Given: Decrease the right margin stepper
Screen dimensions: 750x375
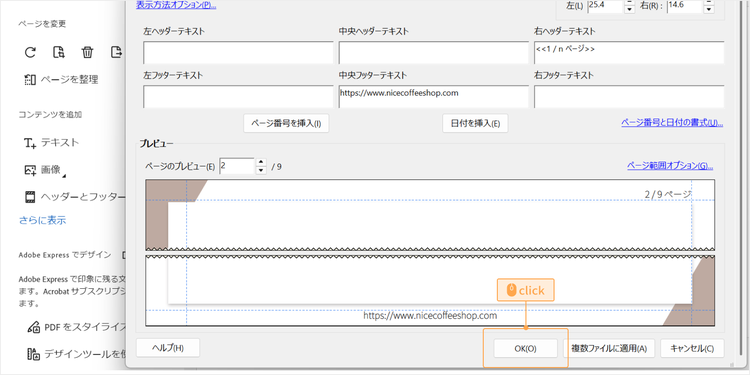Looking at the screenshot, I should point(709,9).
